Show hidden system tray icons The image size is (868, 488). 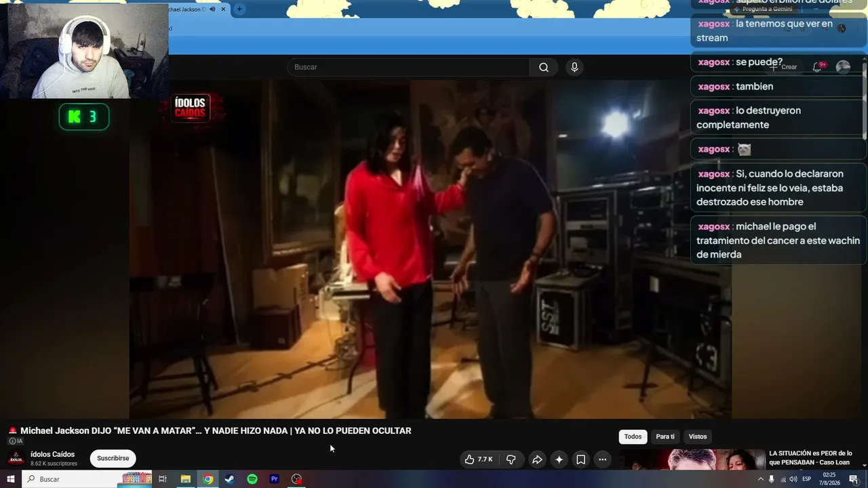click(x=760, y=479)
